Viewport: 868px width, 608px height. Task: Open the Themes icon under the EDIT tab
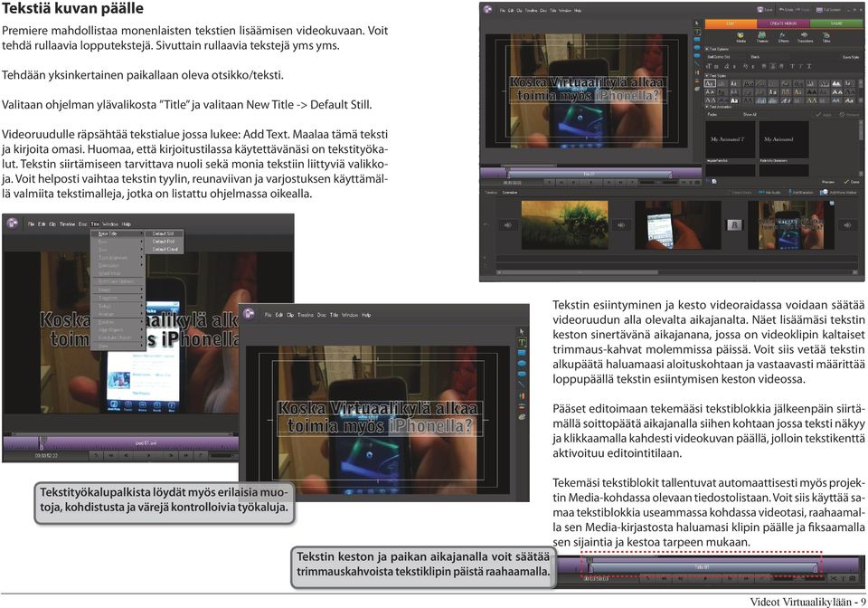(x=761, y=36)
